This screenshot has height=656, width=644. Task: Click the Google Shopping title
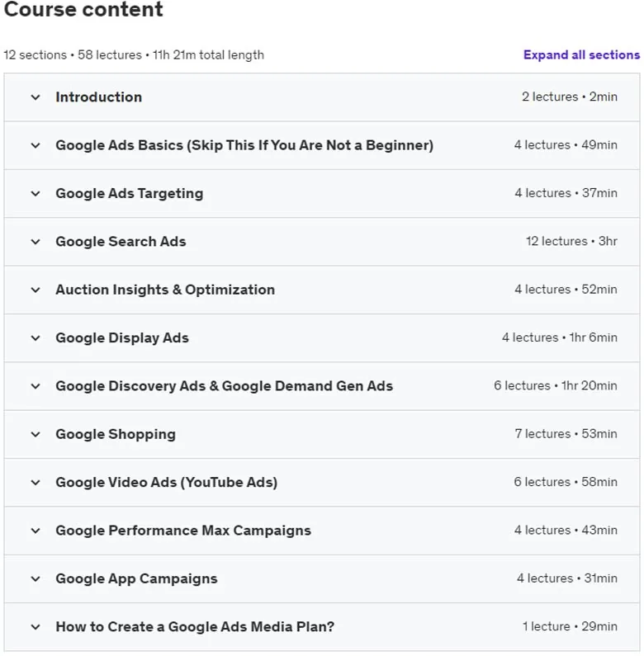116,434
